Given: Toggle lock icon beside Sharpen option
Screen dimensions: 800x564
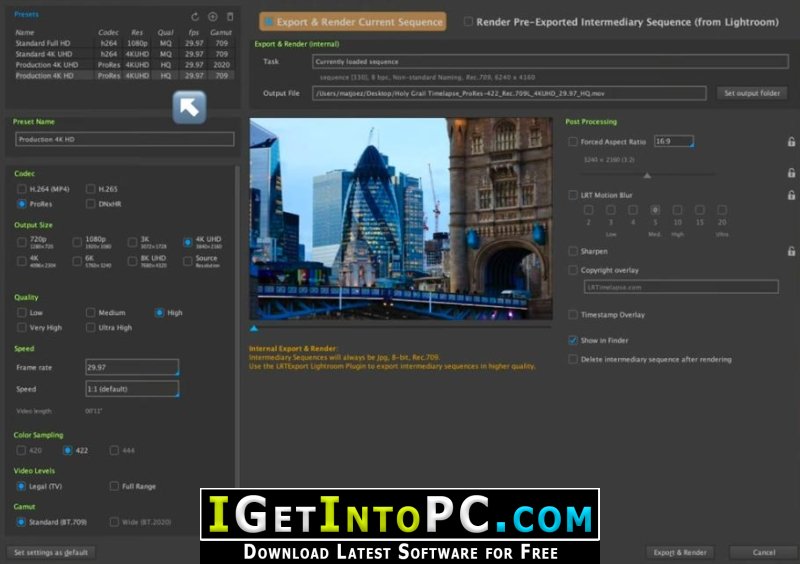Looking at the screenshot, I should 791,251.
